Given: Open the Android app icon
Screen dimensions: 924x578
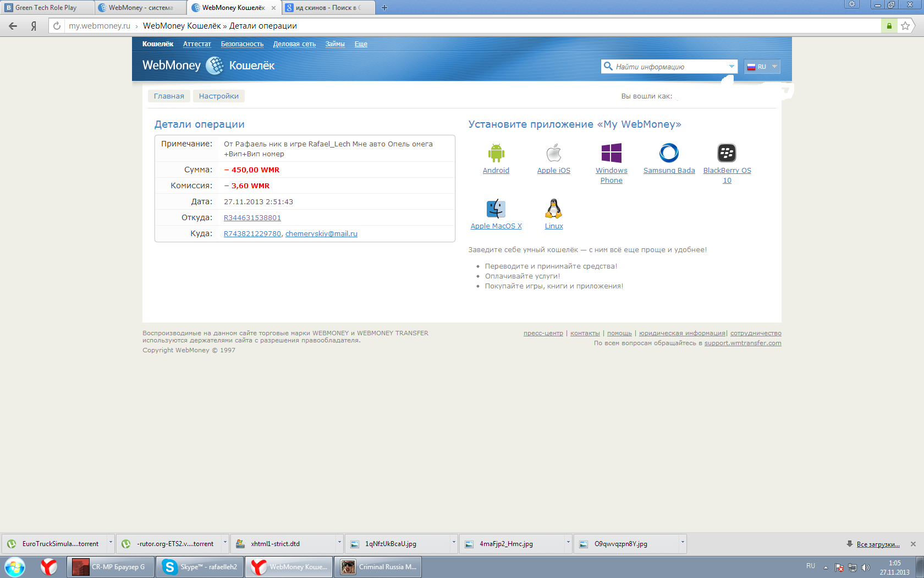Looking at the screenshot, I should 496,153.
